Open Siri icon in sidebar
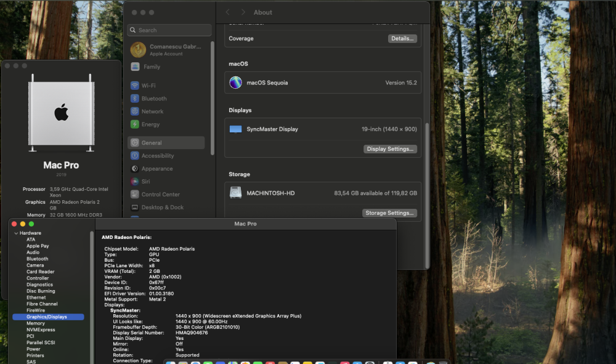 (x=135, y=182)
